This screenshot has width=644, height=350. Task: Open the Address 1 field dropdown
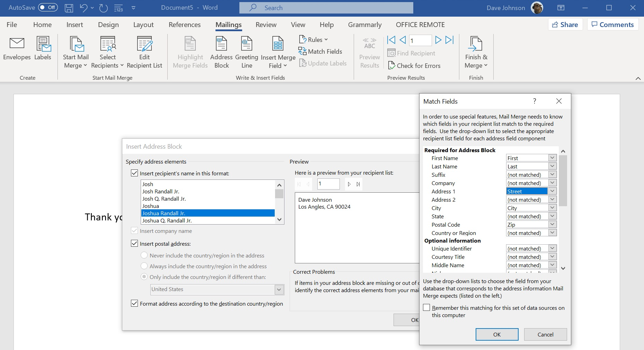click(x=553, y=191)
